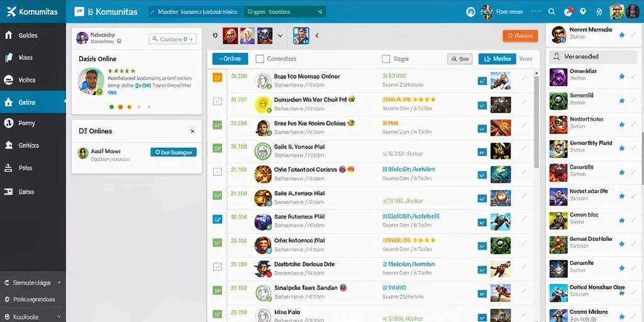Image resolution: width=644 pixels, height=322 pixels.
Task: Open the "Poles" sidebar menu item
Action: [33, 168]
